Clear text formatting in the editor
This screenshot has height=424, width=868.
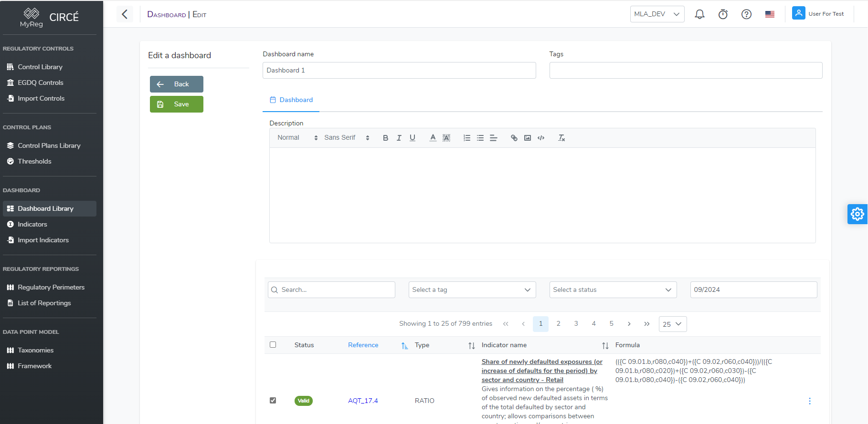(561, 138)
